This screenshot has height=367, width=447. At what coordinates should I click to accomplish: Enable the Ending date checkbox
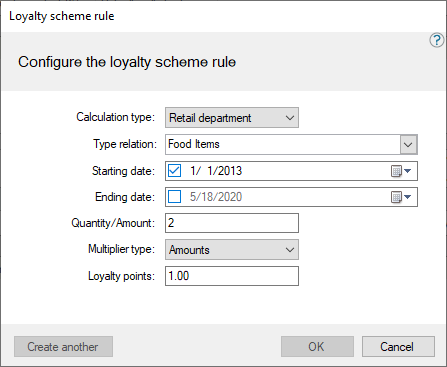click(x=175, y=197)
